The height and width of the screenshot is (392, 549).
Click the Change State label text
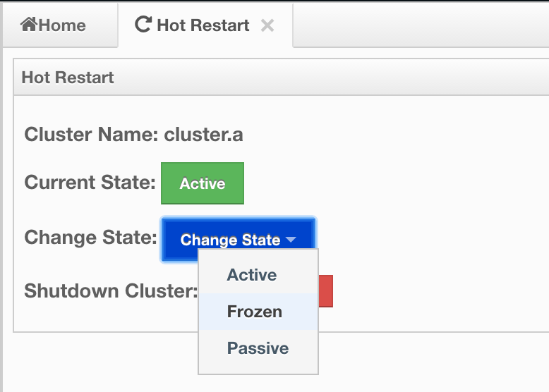(90, 238)
